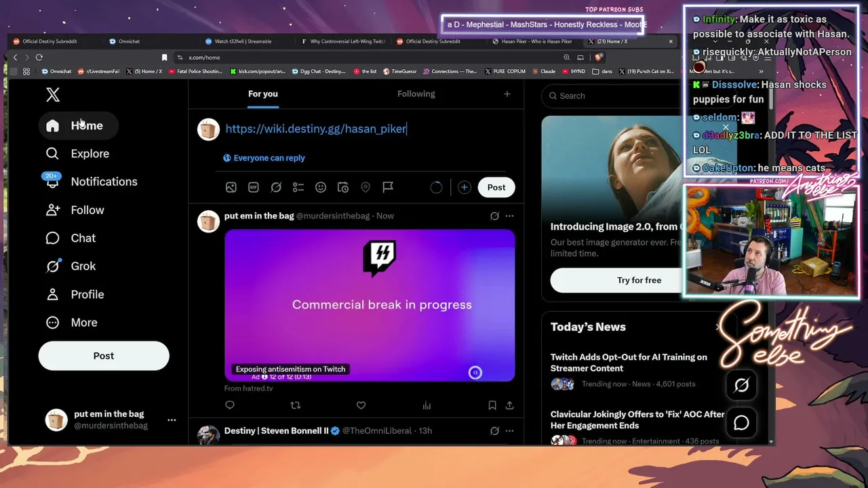Change Everyone can reply setting
Viewport: 868px width, 488px height.
pyautogui.click(x=264, y=158)
